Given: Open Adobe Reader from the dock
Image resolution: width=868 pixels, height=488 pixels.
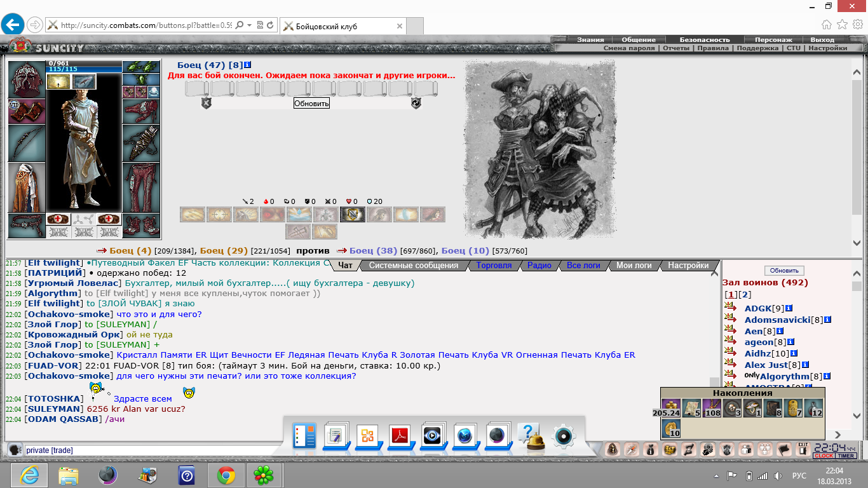Looking at the screenshot, I should tap(402, 437).
